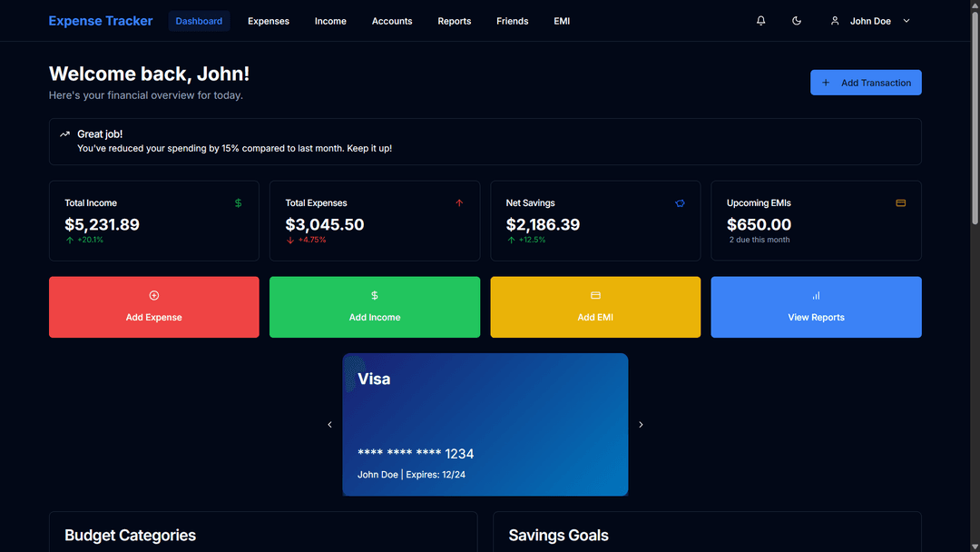980x552 pixels.
Task: Click the $3,045.50 Total Expenses value
Action: tap(324, 224)
